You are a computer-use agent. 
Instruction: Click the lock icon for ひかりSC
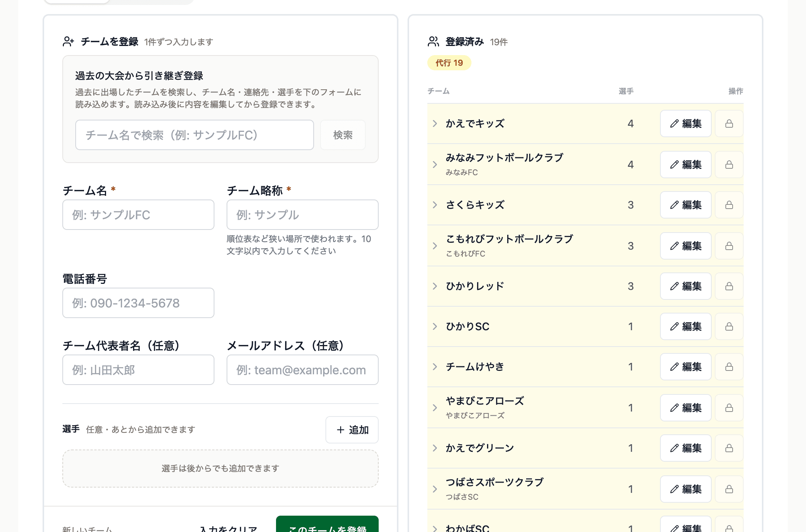729,326
